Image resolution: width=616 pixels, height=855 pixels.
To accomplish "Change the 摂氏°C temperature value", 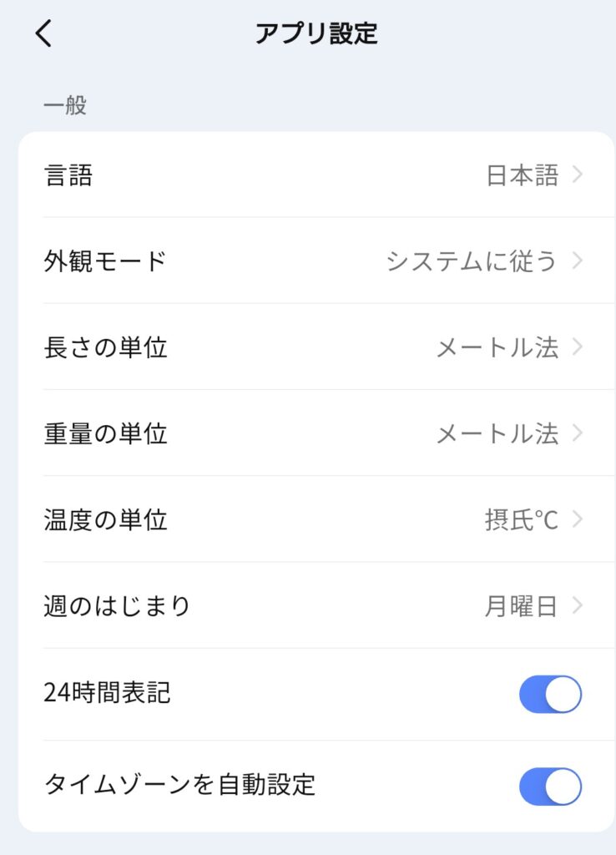I will [521, 519].
